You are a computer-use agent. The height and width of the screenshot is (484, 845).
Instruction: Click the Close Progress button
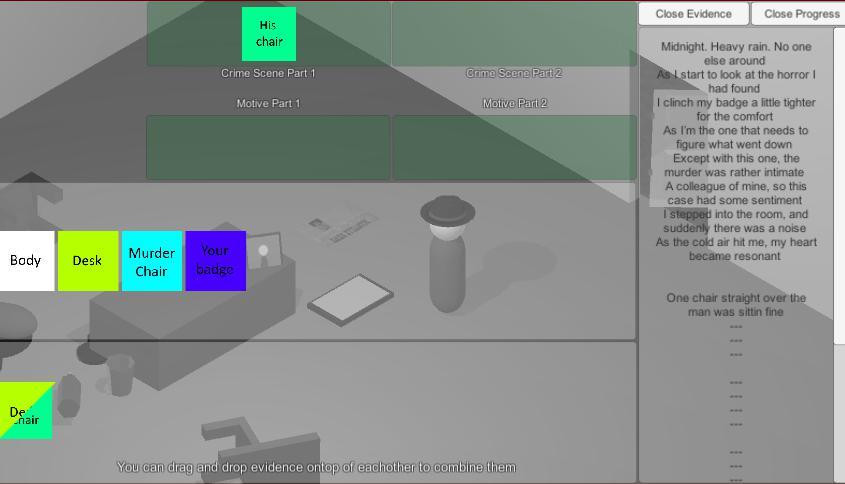coord(799,14)
